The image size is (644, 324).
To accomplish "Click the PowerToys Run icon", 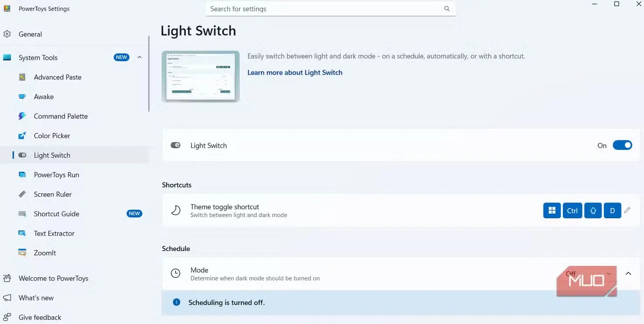I will point(22,174).
